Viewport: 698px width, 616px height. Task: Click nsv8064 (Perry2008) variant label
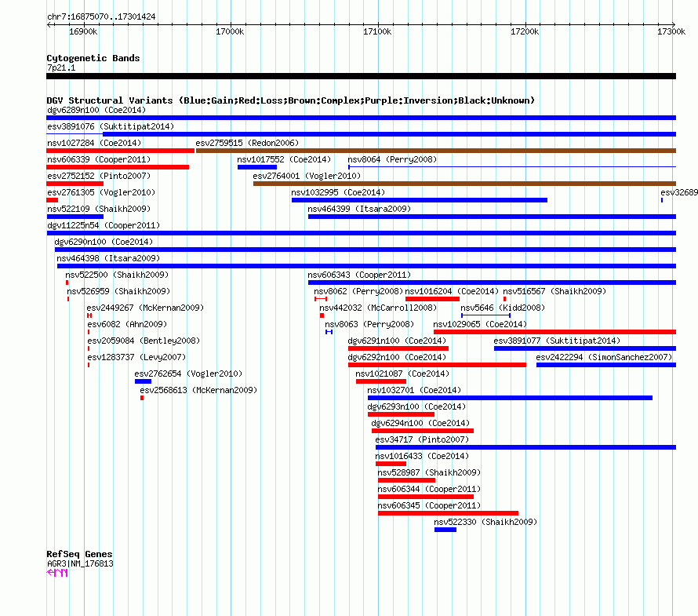tap(392, 159)
